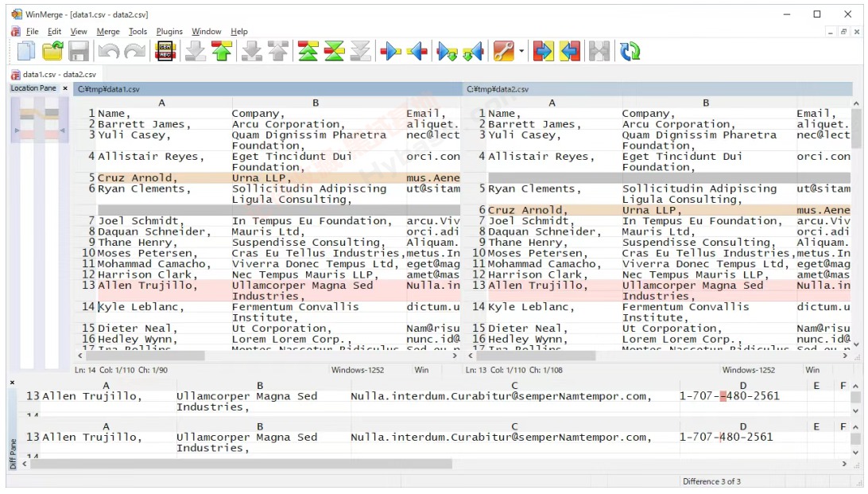
Task: Jump to first difference icon
Action: pos(308,52)
